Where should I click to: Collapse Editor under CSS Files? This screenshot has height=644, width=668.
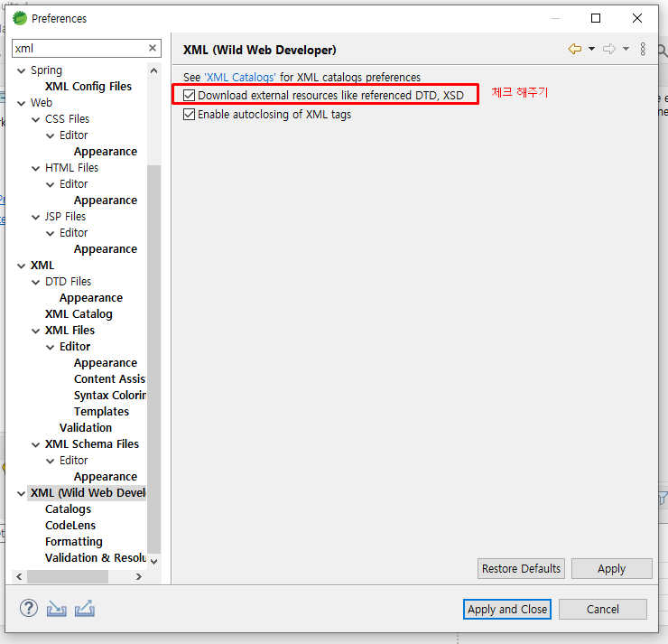point(50,136)
